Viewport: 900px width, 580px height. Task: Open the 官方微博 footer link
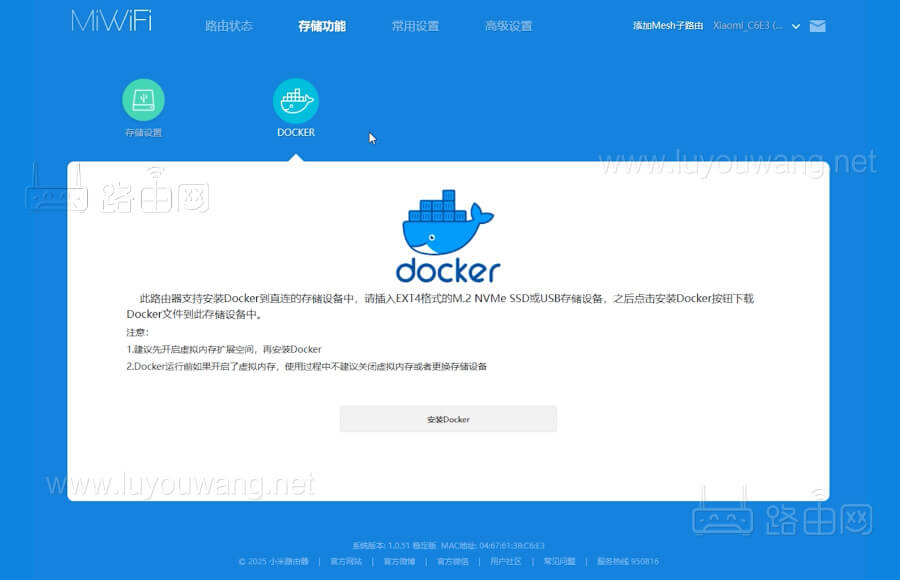pyautogui.click(x=400, y=561)
